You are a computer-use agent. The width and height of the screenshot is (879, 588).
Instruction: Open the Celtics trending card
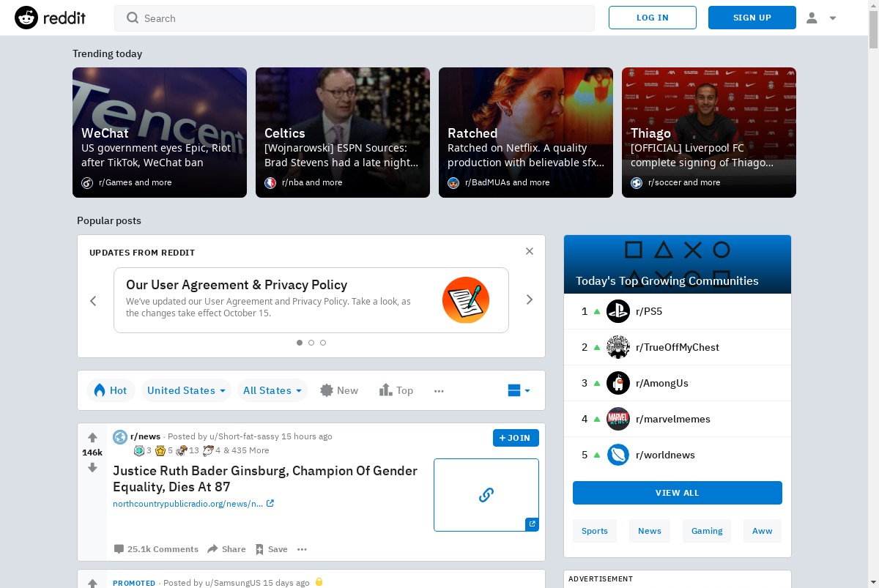[x=343, y=133]
